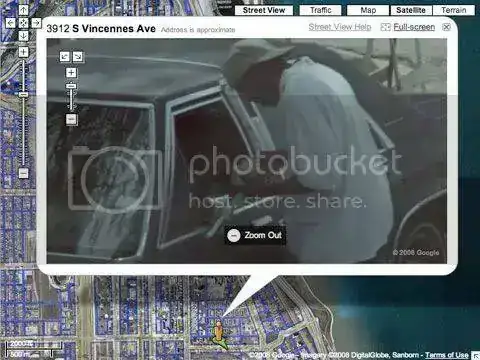Open the Street View Help link
480x360 pixels.
[x=340, y=27]
